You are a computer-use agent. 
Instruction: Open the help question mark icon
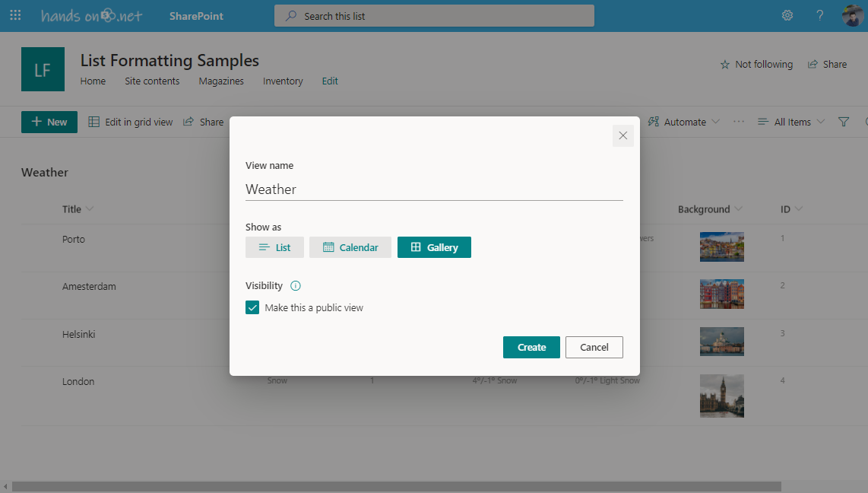(819, 15)
